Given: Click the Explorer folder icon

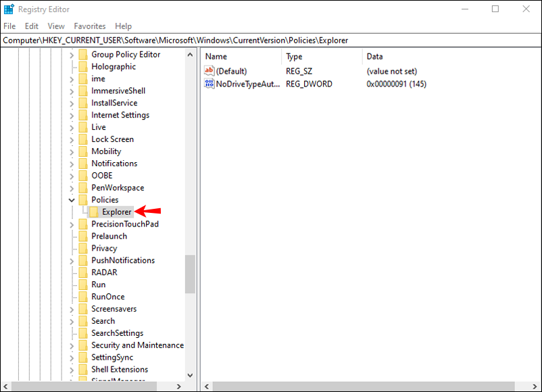Looking at the screenshot, I should click(94, 212).
